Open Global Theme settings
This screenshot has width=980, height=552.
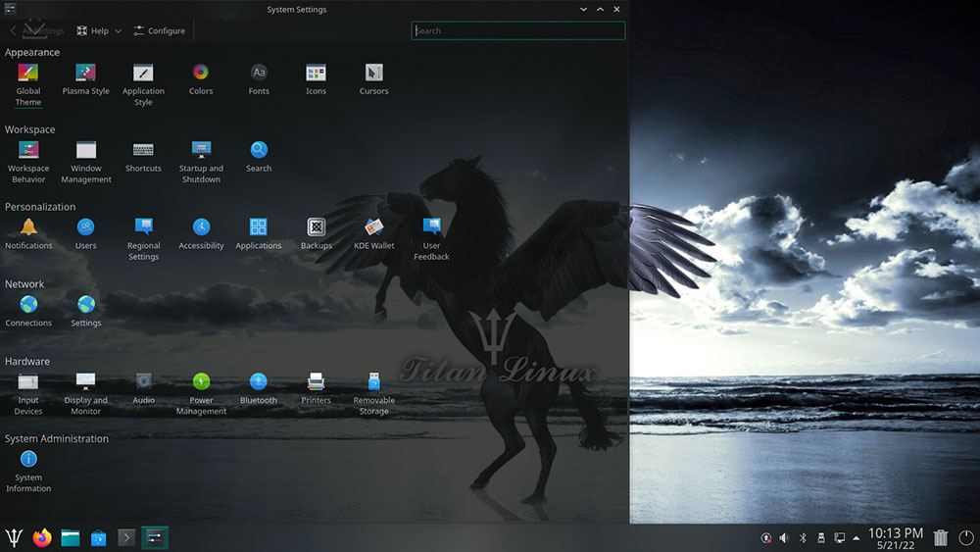tap(28, 74)
